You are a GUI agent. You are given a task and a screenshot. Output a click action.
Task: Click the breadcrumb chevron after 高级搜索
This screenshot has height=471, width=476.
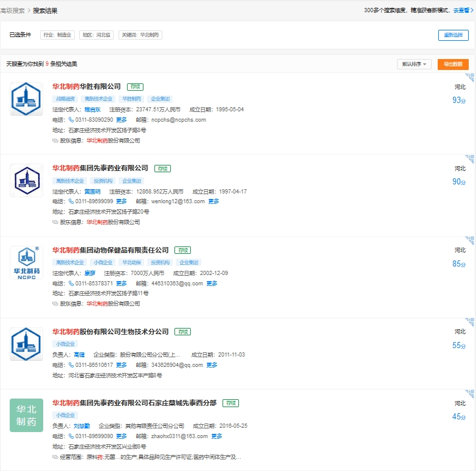point(29,10)
